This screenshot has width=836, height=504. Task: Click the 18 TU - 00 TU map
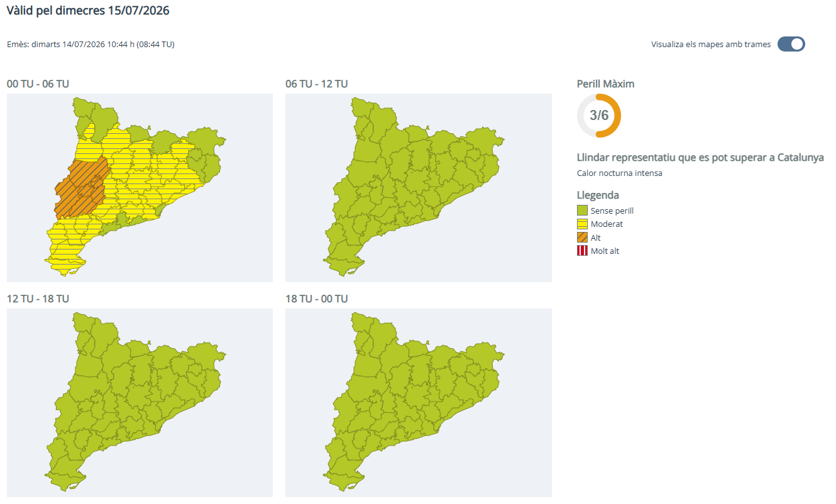[x=419, y=402]
